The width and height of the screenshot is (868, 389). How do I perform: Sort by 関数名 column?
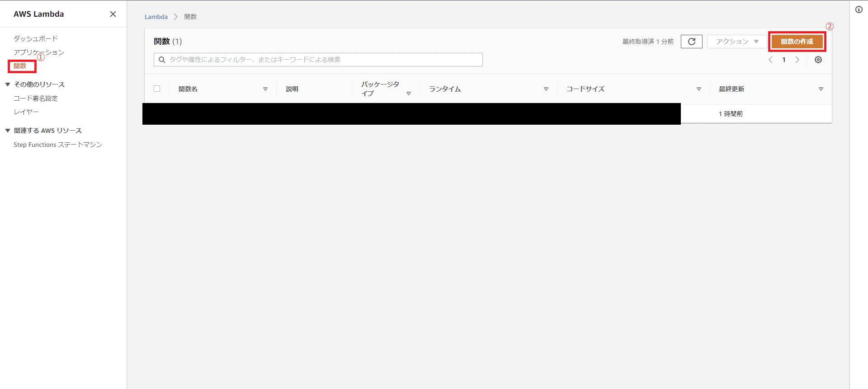click(265, 89)
